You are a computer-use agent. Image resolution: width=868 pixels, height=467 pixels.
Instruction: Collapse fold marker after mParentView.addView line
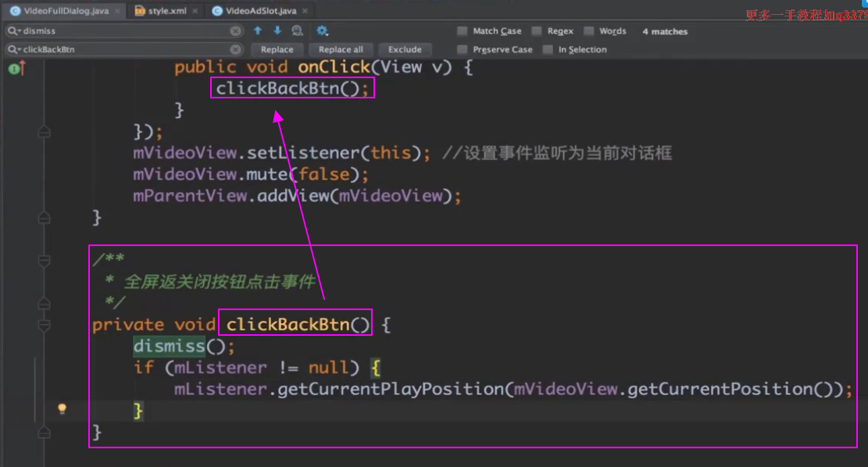pyautogui.click(x=45, y=218)
